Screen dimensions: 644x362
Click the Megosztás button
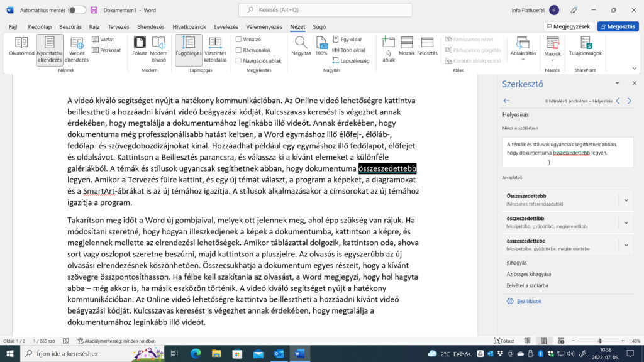[618, 26]
